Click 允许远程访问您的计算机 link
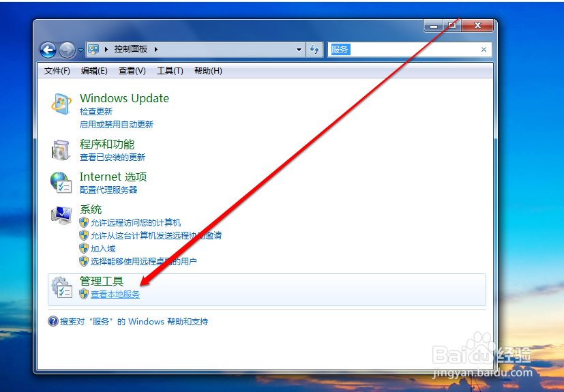Screen dimensions: 564x392 [136, 223]
